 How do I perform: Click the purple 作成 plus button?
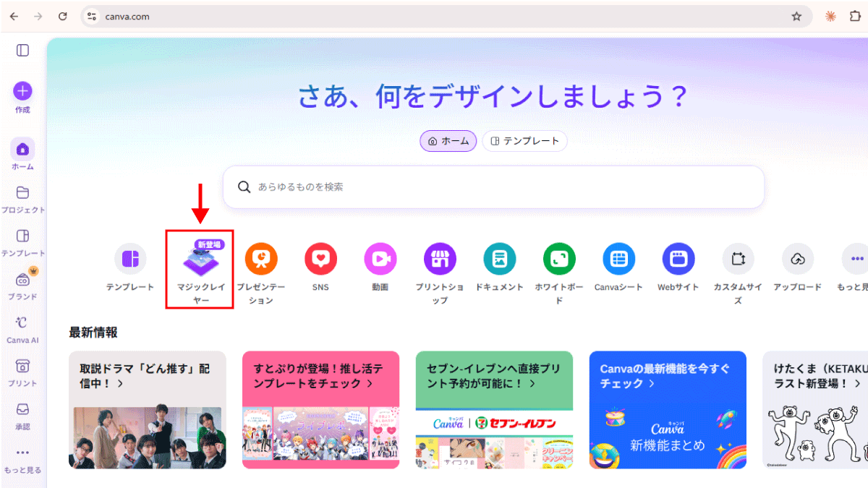click(x=22, y=91)
